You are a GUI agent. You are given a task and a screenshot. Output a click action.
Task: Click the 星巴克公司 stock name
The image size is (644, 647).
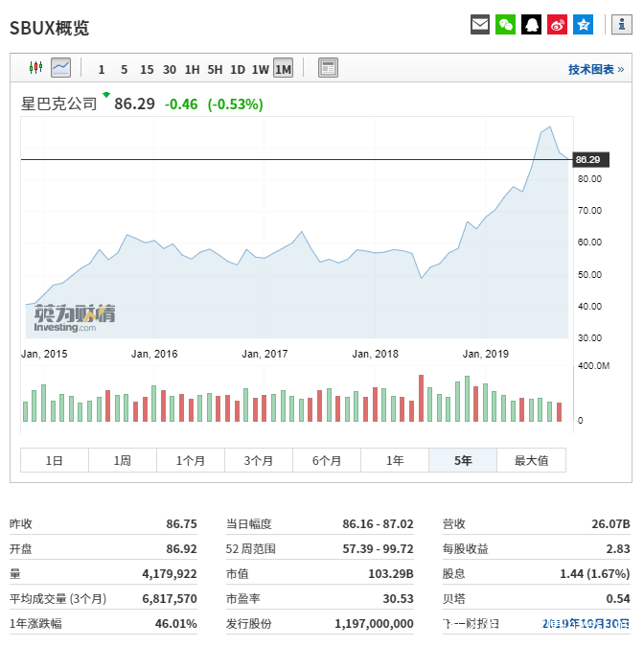[x=59, y=104]
